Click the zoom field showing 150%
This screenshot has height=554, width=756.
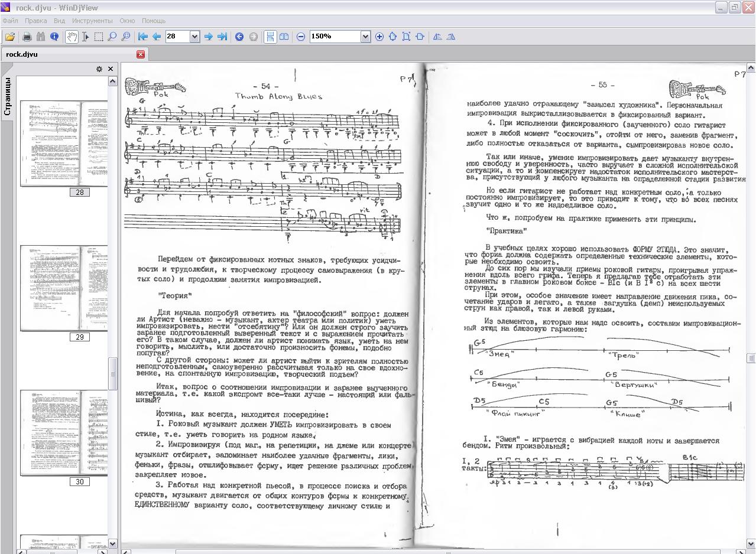pyautogui.click(x=335, y=37)
